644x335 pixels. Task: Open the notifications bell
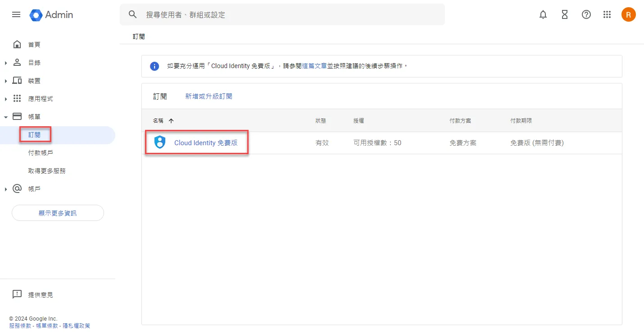point(543,15)
